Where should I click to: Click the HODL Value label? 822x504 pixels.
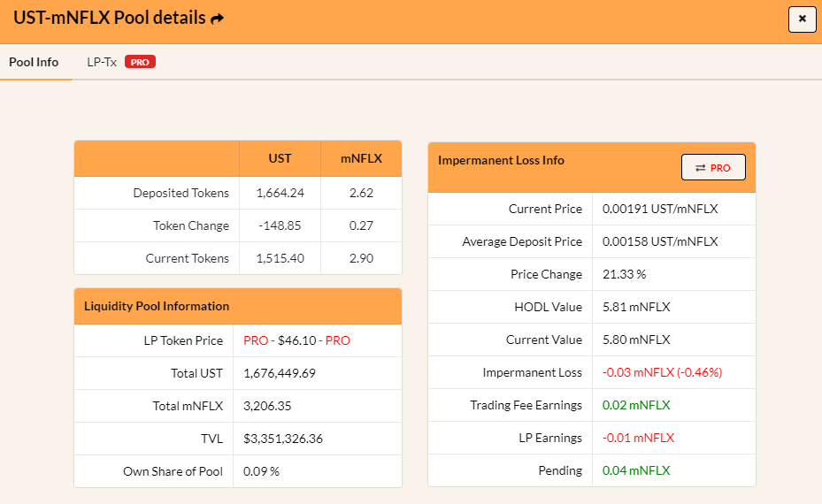click(x=549, y=307)
